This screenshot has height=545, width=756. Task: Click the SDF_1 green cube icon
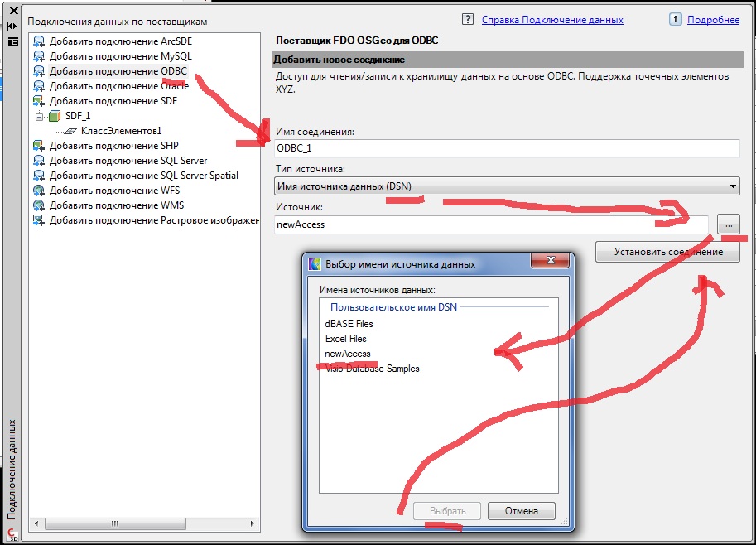(x=55, y=116)
